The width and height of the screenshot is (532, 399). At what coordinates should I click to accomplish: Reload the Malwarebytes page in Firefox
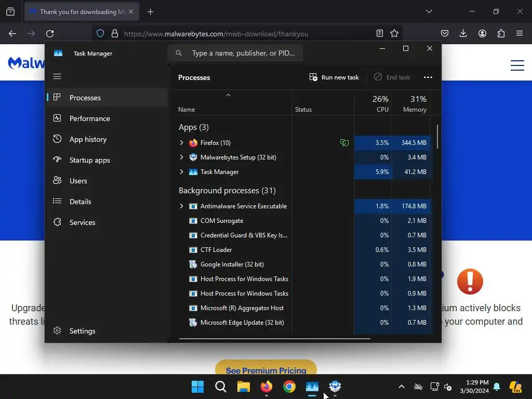coord(50,34)
